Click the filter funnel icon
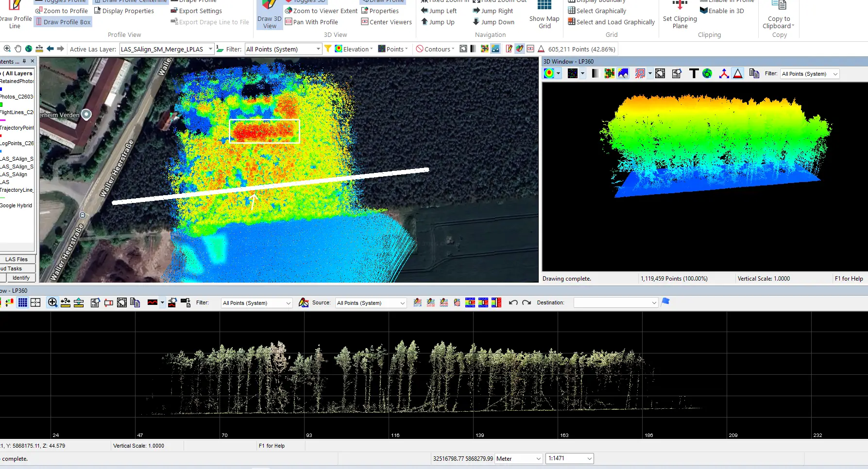The image size is (868, 469). (x=328, y=49)
